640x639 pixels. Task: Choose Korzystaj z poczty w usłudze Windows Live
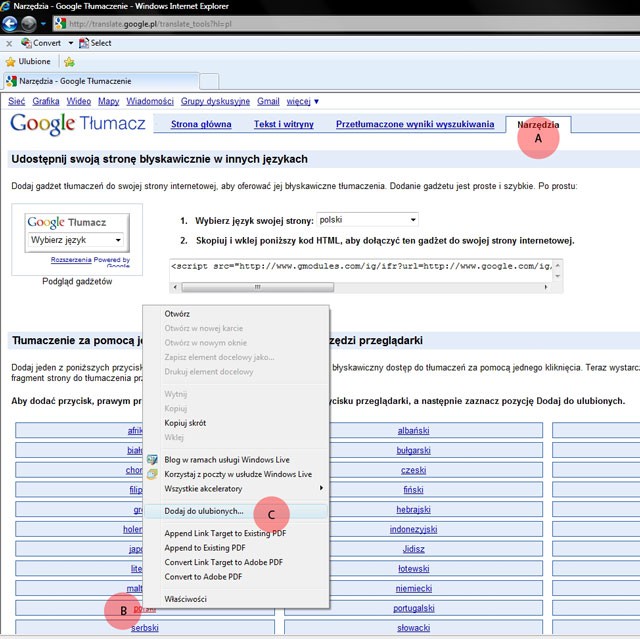pos(236,475)
